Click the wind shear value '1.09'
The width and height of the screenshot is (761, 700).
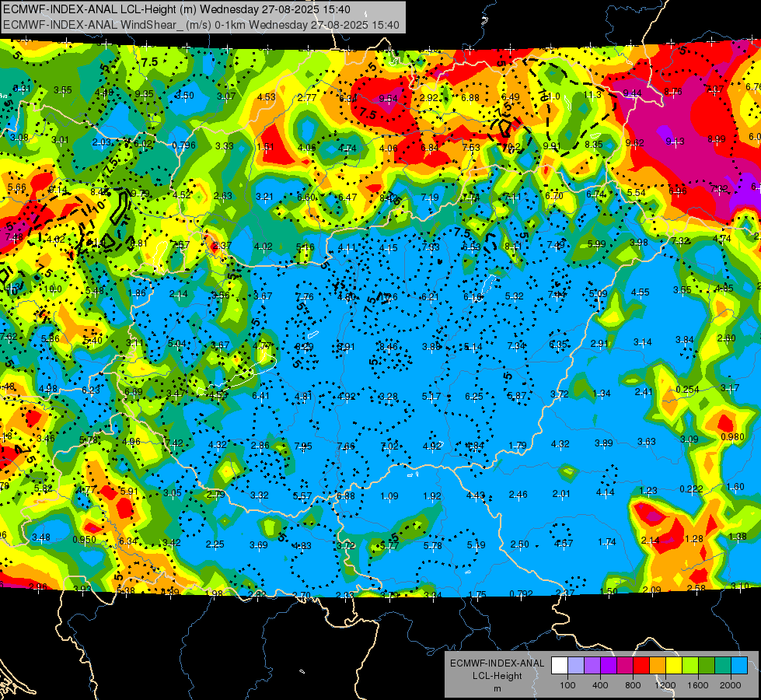point(389,496)
